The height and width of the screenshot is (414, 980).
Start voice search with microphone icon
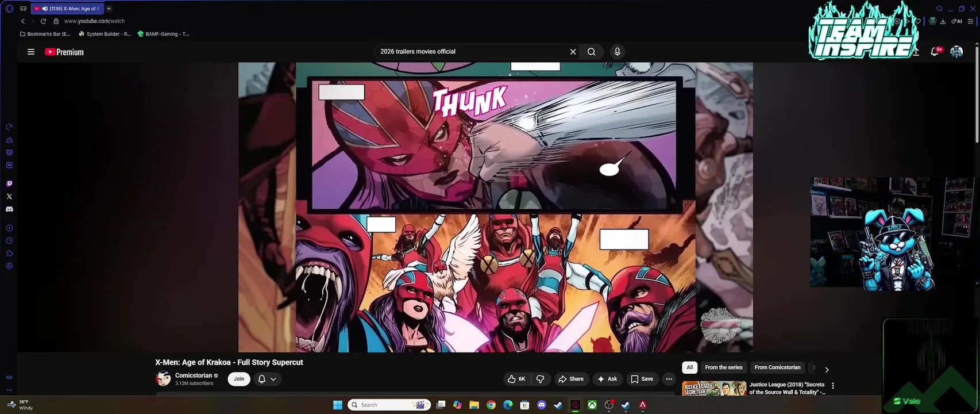pos(617,52)
